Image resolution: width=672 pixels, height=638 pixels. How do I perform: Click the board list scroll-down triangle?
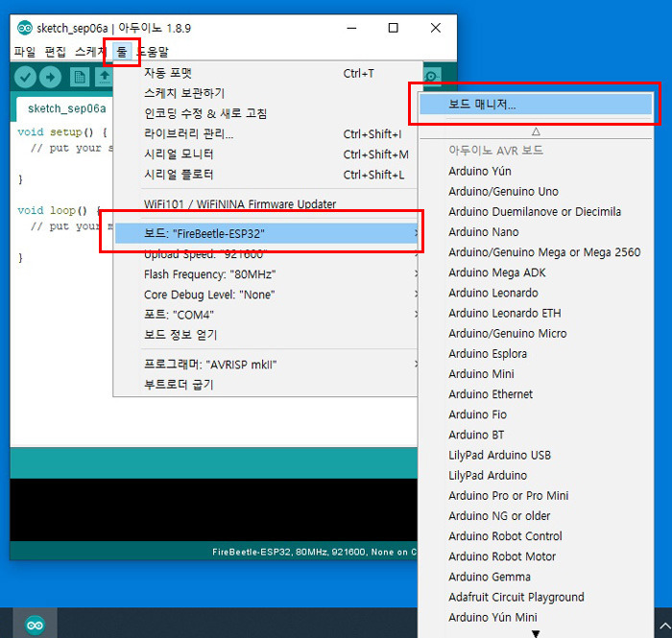click(536, 633)
